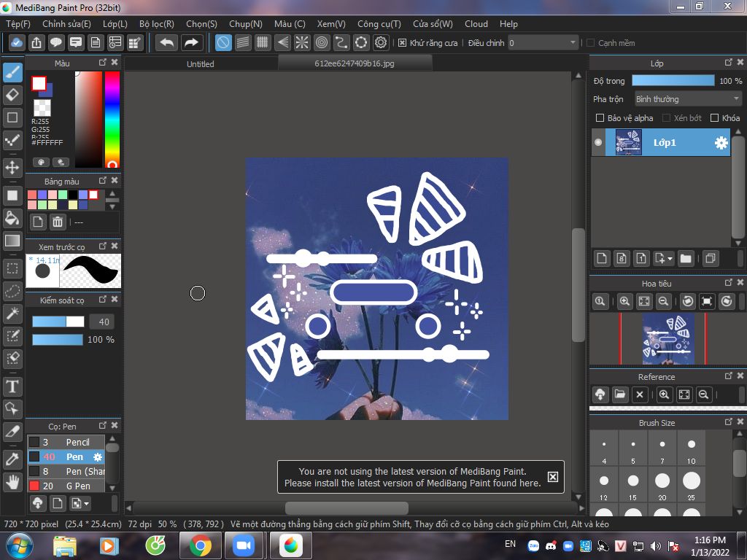Click the cloud save icon in toolbar
The height and width of the screenshot is (560, 747).
pyautogui.click(x=17, y=43)
